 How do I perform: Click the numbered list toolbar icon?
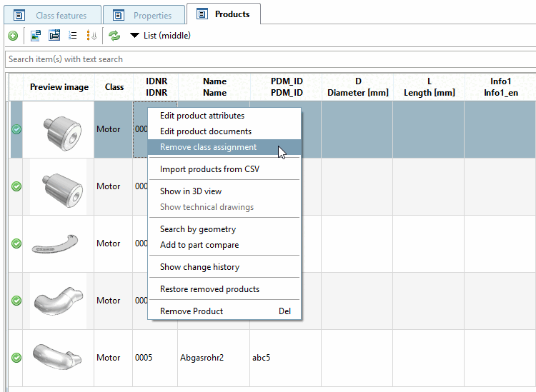click(73, 36)
